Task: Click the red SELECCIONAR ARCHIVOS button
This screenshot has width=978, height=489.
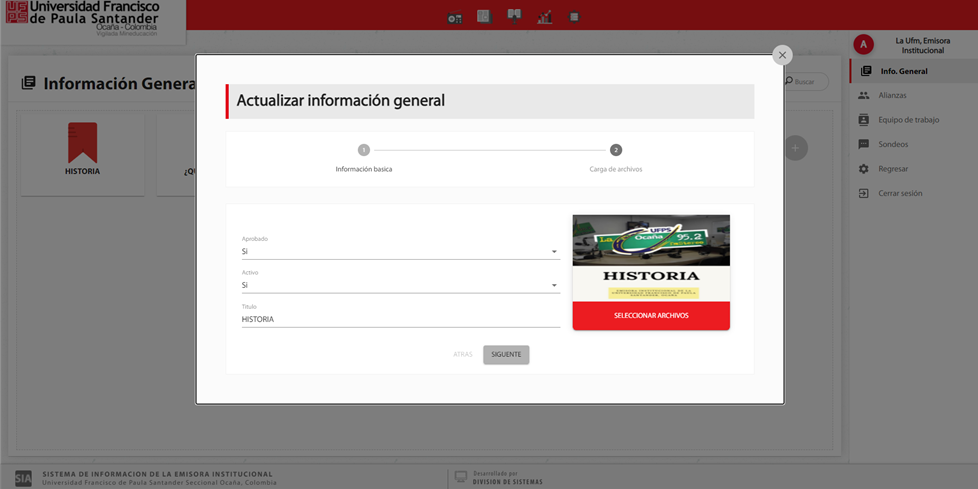Action: tap(651, 316)
